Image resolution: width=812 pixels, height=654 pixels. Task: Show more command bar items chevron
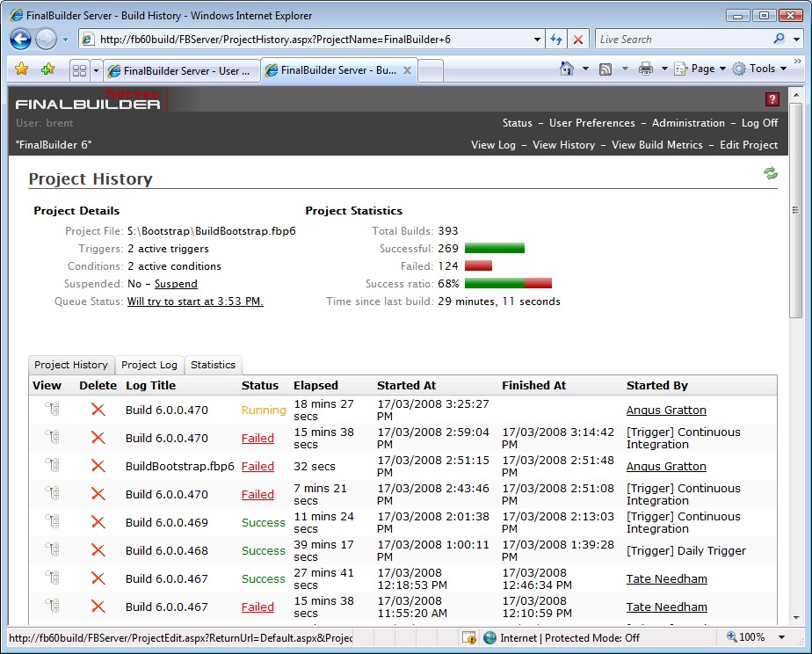point(798,62)
